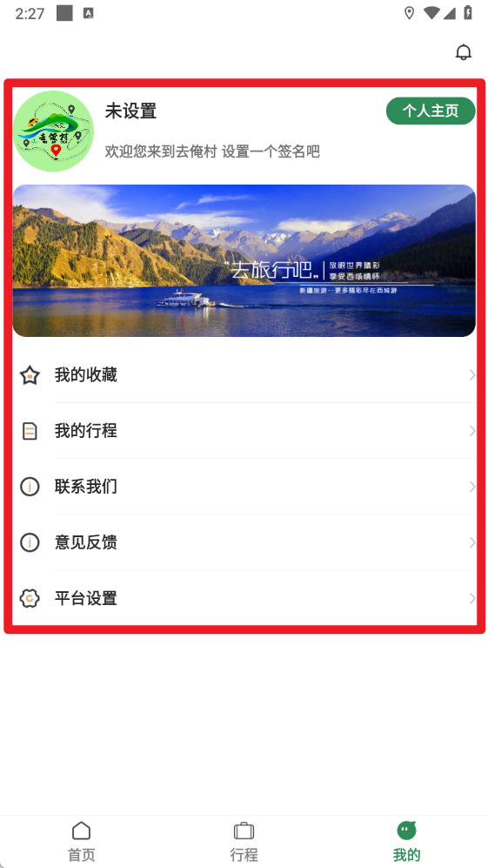Tap the round profile avatar image
The height and width of the screenshot is (868, 488).
tap(53, 131)
